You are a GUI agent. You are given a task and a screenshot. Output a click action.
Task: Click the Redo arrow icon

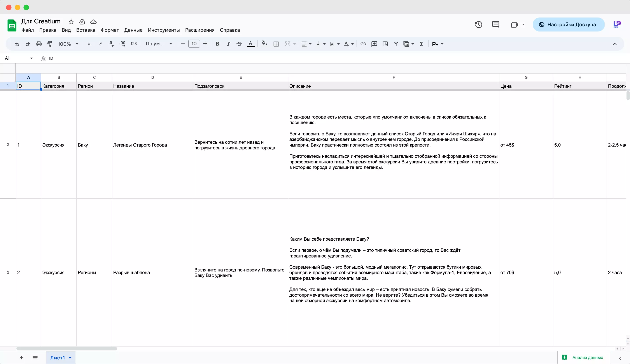coord(28,44)
